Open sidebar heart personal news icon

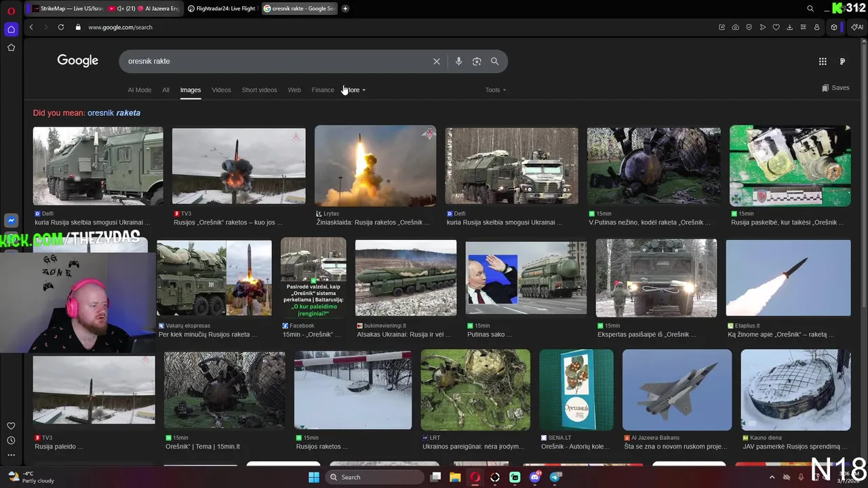[11, 426]
